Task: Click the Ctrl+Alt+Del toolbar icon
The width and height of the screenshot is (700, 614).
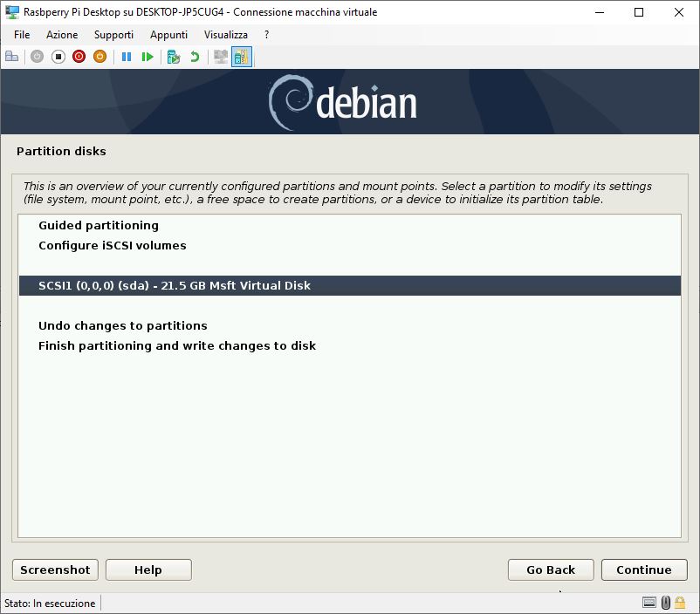Action: click(x=12, y=57)
